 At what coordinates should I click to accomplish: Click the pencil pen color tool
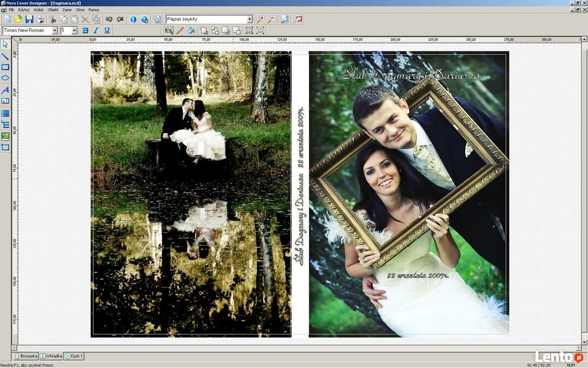(180, 31)
